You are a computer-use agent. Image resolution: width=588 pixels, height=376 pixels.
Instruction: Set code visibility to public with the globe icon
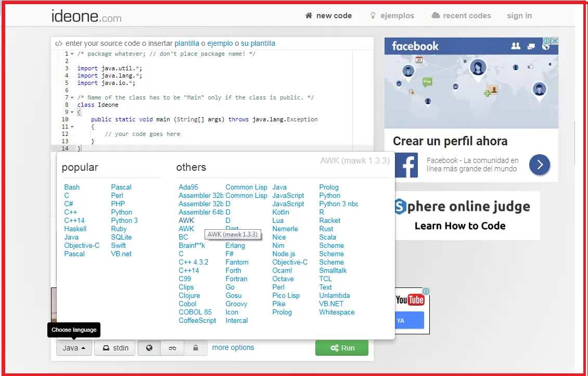(149, 348)
